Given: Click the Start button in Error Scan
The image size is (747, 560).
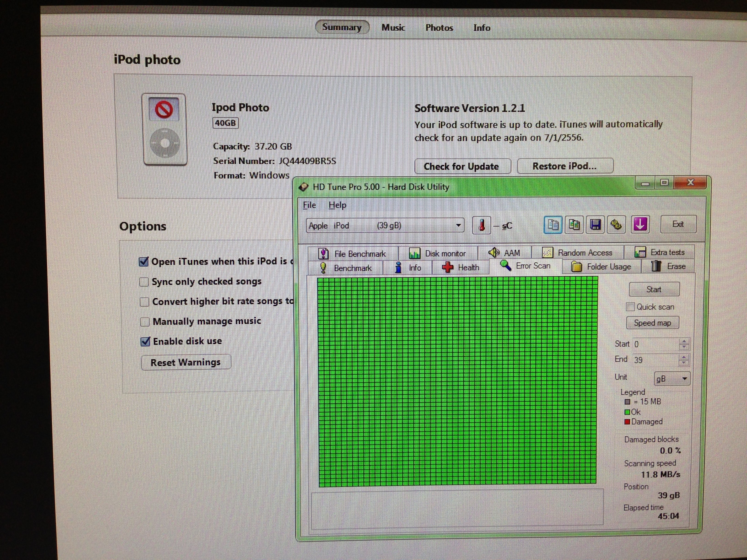Looking at the screenshot, I should point(654,289).
